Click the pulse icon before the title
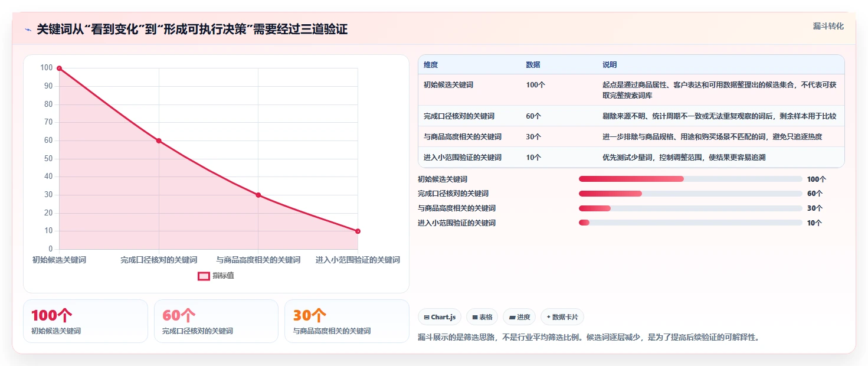Screen dimensions: 868x366 (x=28, y=30)
